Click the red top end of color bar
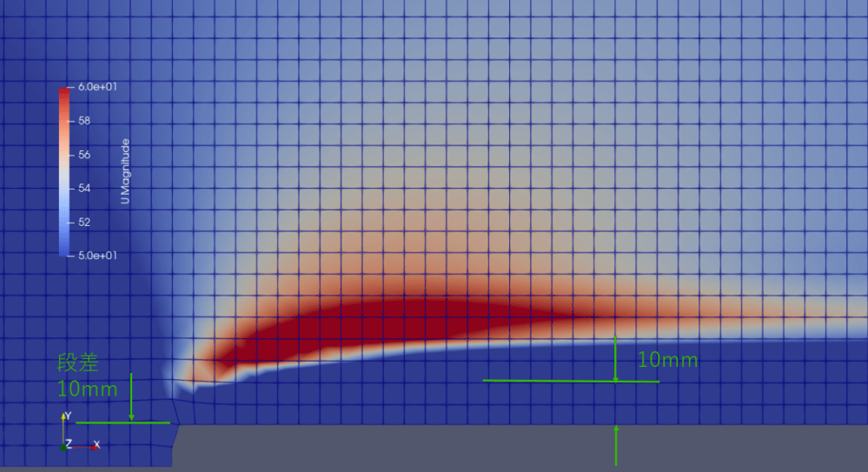 63,92
